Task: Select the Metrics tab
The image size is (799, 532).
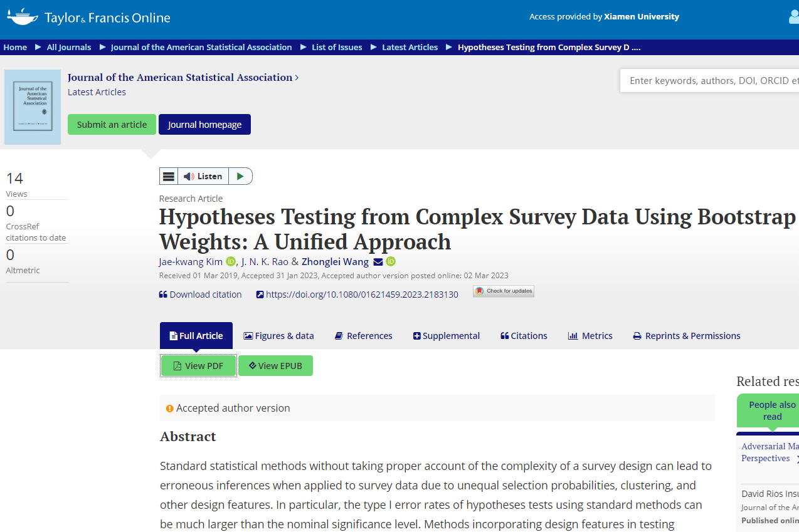Action: (590, 336)
